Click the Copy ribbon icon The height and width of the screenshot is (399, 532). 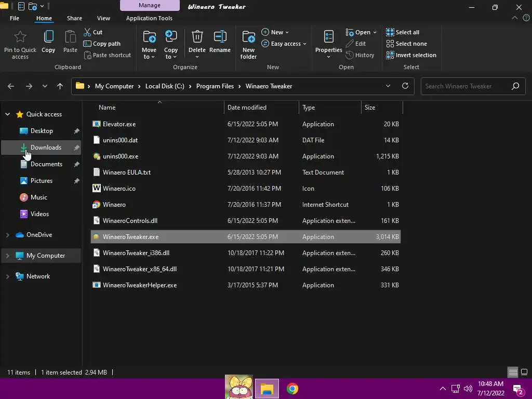pos(48,37)
